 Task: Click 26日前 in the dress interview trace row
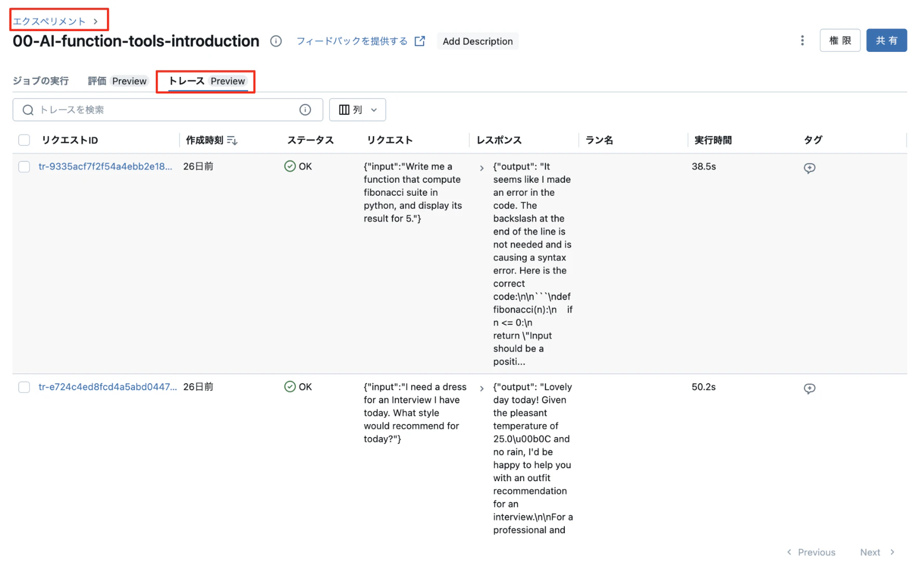[x=198, y=387]
